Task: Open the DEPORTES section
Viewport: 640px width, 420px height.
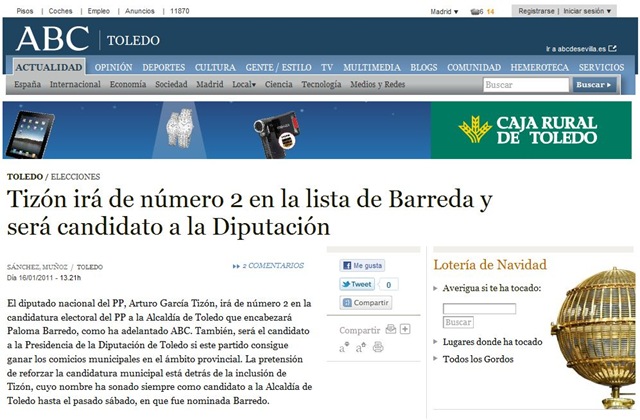Action: pos(164,67)
